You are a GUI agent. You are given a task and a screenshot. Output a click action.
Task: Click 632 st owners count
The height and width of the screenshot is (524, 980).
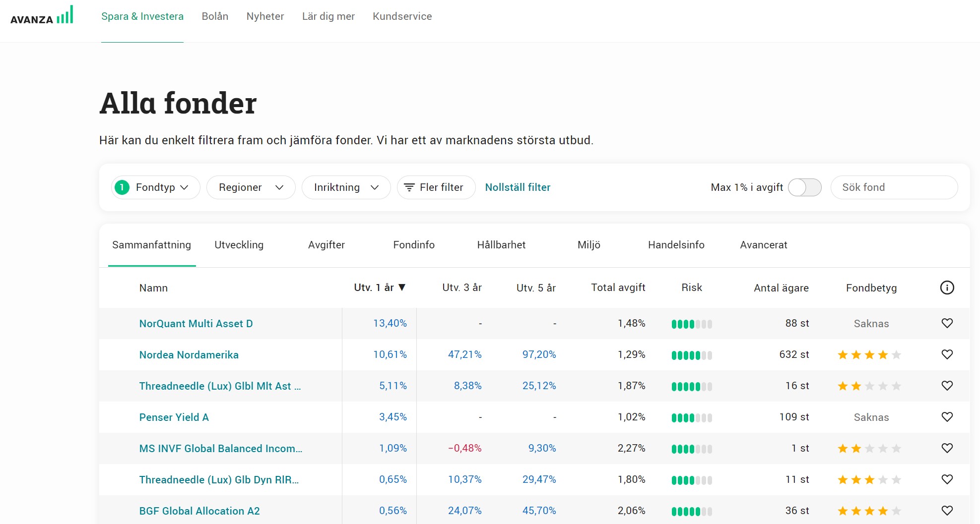tap(794, 354)
